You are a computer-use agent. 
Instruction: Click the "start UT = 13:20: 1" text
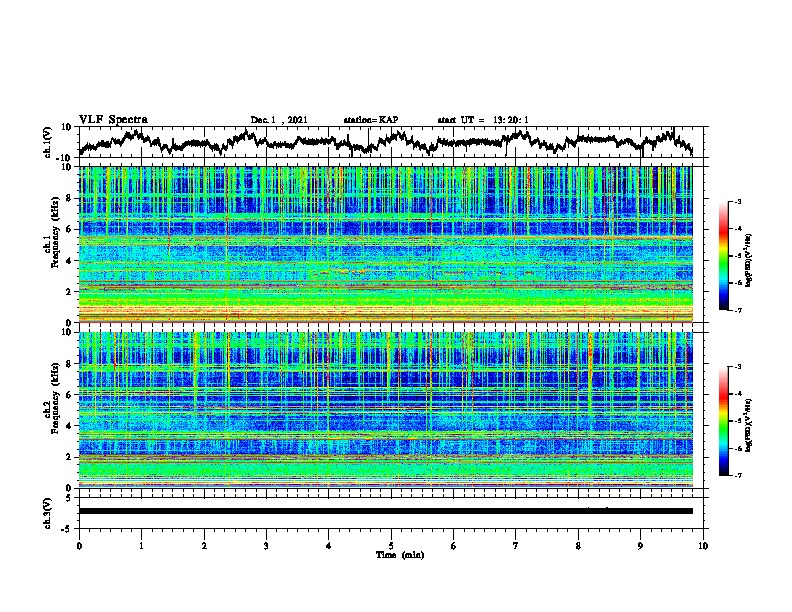click(x=483, y=120)
